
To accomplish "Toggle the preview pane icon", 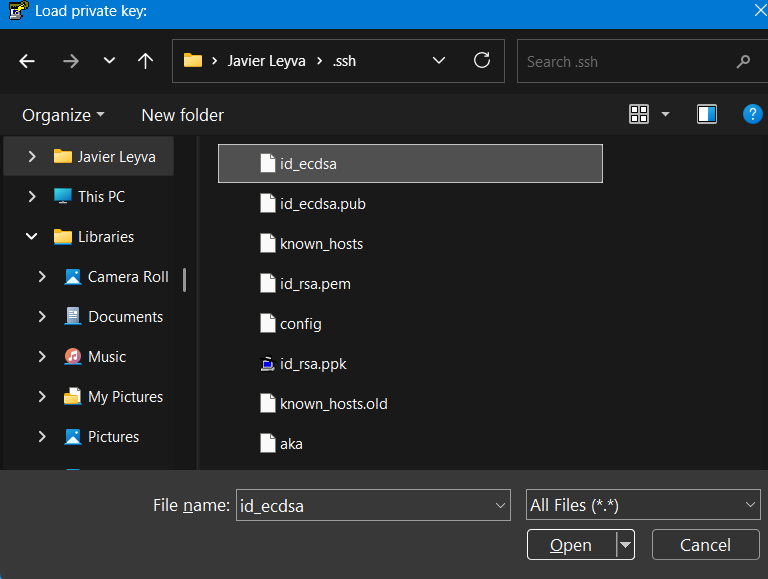I will pyautogui.click(x=707, y=114).
